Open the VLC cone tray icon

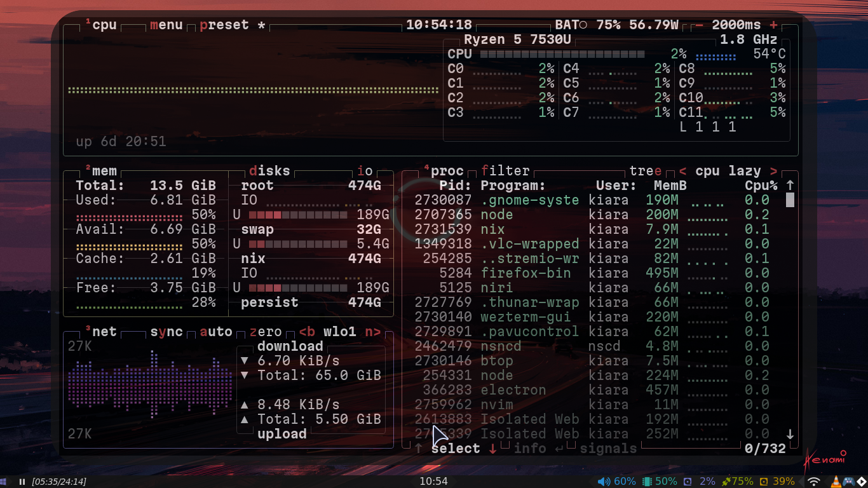pyautogui.click(x=836, y=482)
